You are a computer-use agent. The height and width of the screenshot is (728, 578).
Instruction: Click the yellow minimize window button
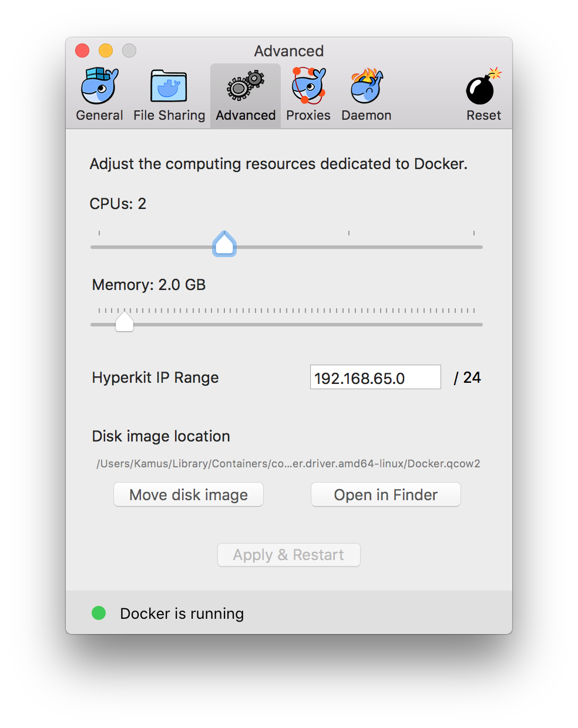pyautogui.click(x=106, y=51)
